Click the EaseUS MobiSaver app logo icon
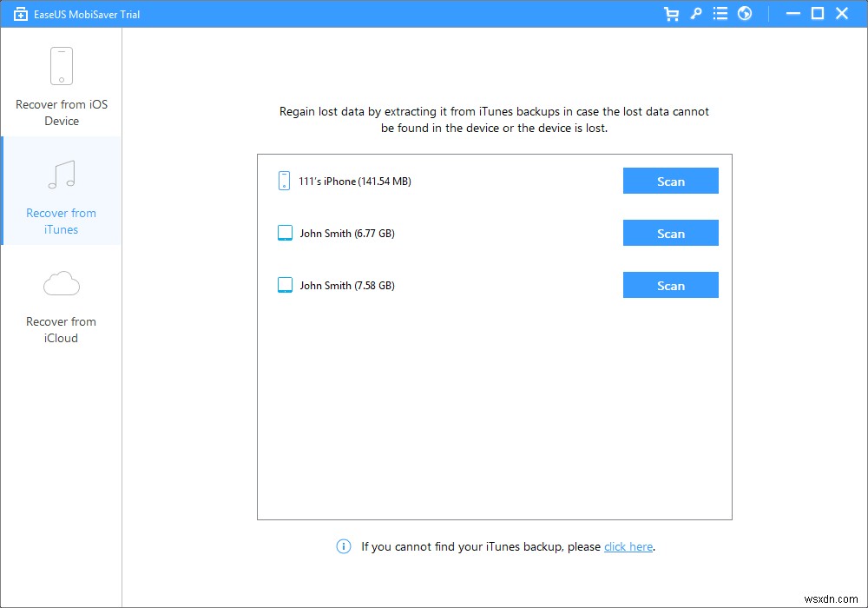 point(21,14)
